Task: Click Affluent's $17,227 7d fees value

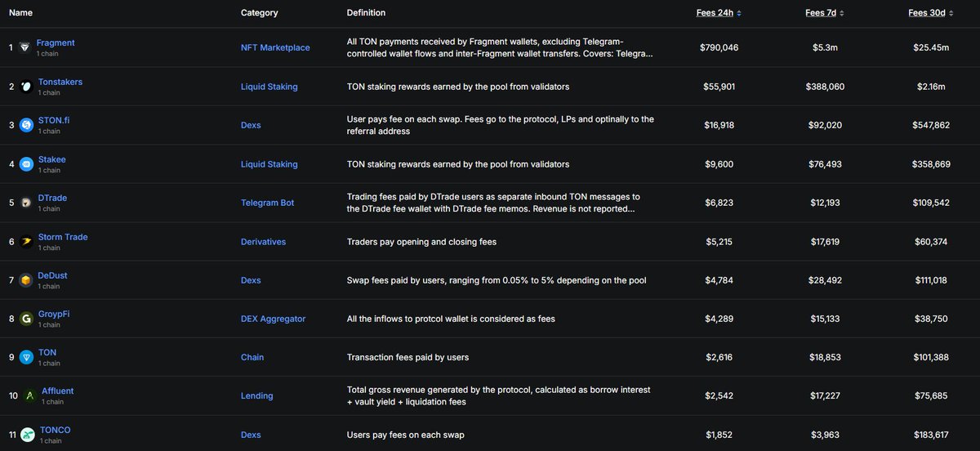Action: coord(824,396)
